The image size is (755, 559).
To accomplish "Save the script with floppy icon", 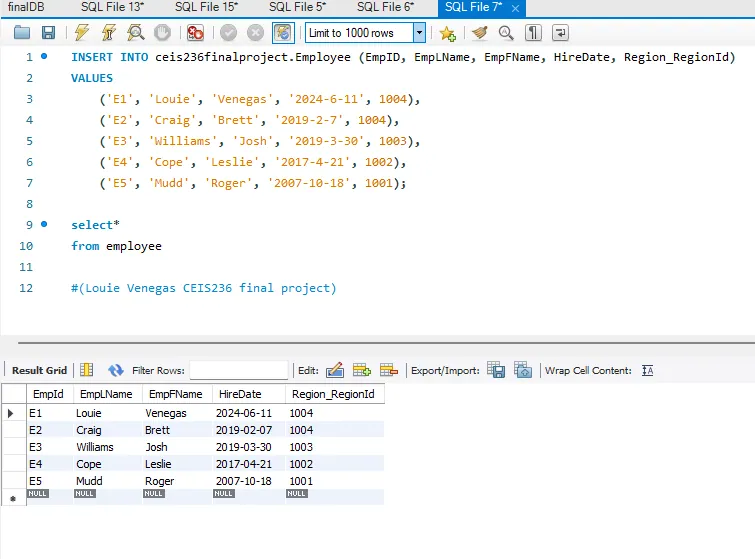I will (48, 33).
